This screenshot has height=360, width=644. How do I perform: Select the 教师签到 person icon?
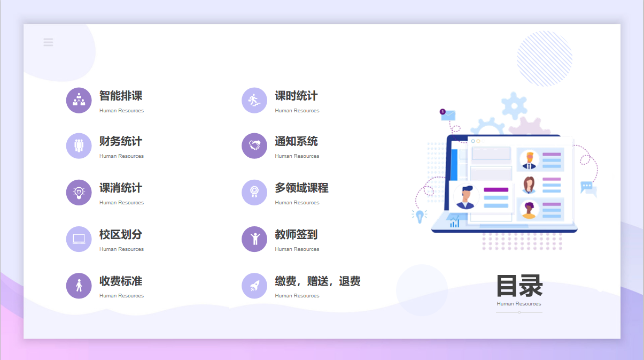pos(254,239)
